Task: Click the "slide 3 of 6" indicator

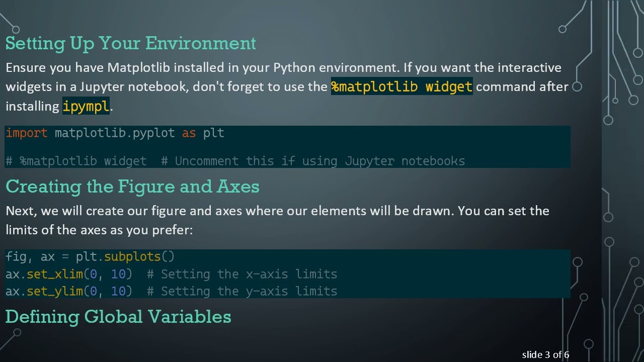Action: [x=545, y=355]
